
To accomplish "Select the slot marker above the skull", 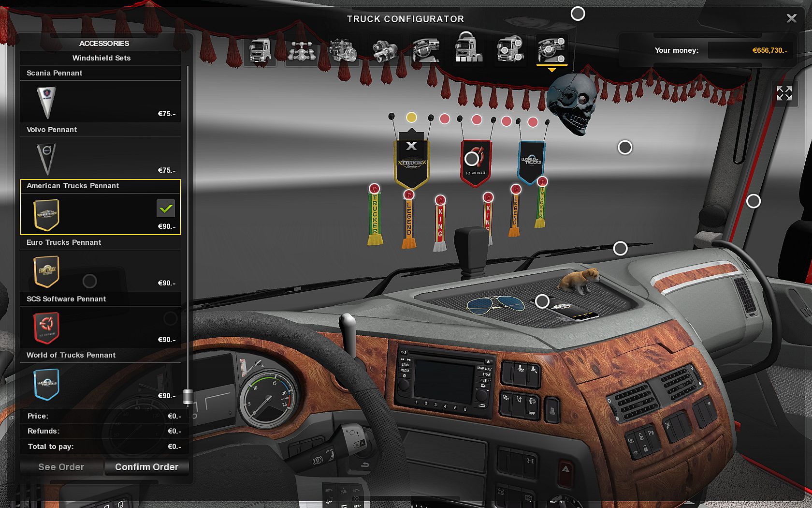I will [x=578, y=14].
